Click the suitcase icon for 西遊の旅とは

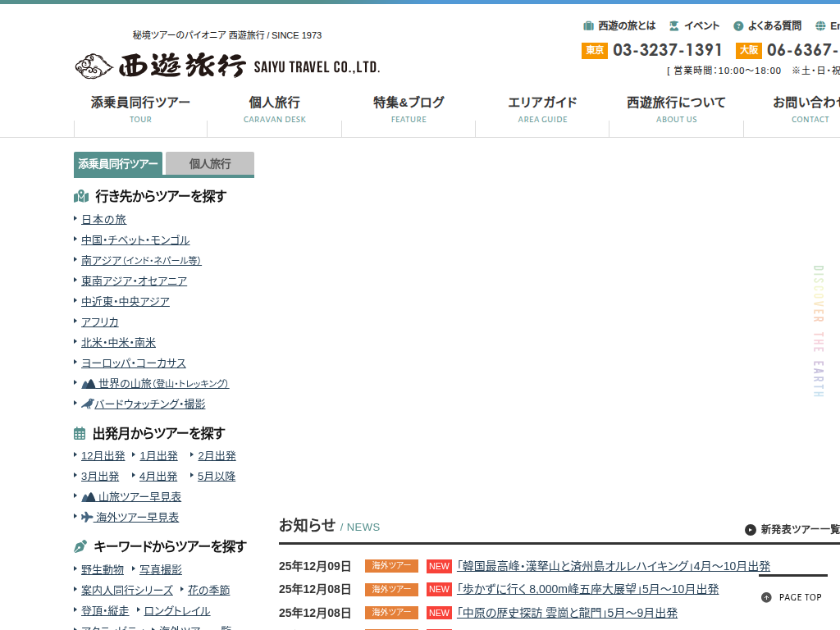pyautogui.click(x=588, y=26)
